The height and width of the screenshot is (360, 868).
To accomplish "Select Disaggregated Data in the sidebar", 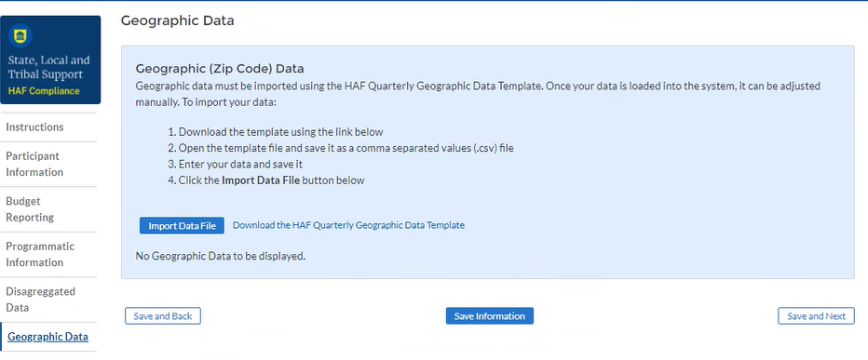I will point(40,300).
